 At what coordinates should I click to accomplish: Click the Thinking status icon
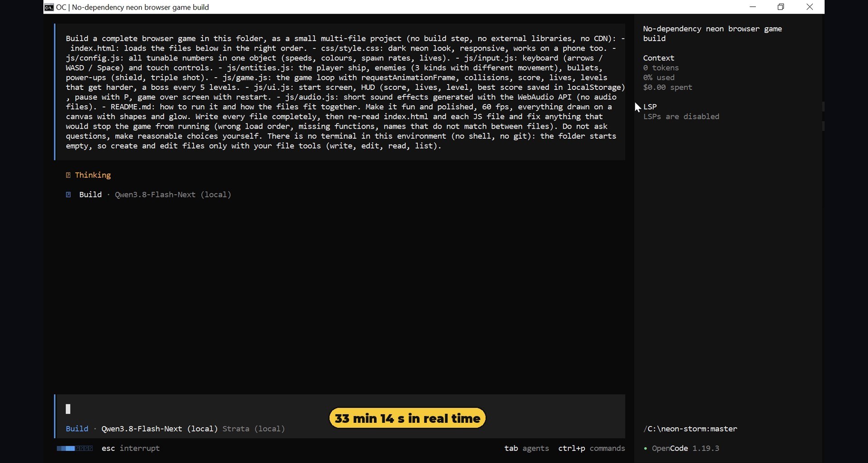68,175
